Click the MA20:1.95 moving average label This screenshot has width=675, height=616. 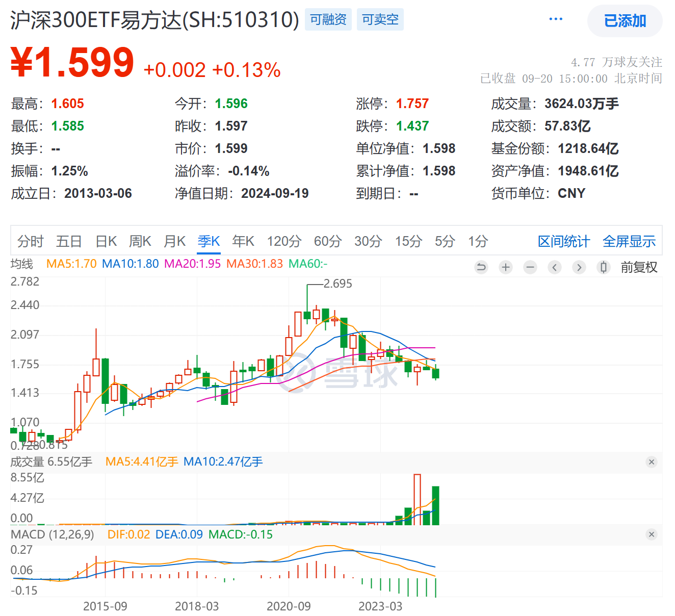193,264
